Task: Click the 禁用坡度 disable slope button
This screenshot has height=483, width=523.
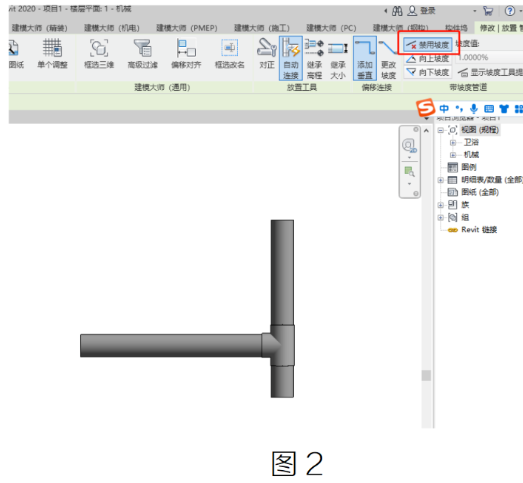Action: [428, 44]
